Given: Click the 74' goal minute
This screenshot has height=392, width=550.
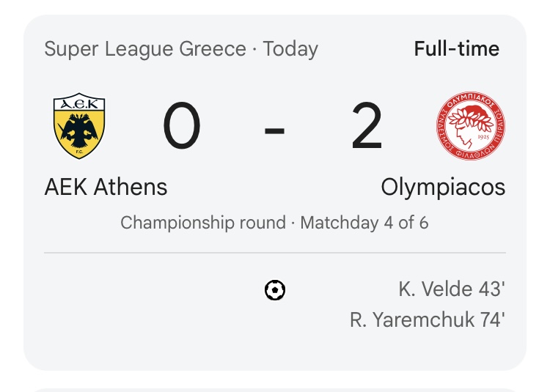Looking at the screenshot, I should pyautogui.click(x=491, y=320).
